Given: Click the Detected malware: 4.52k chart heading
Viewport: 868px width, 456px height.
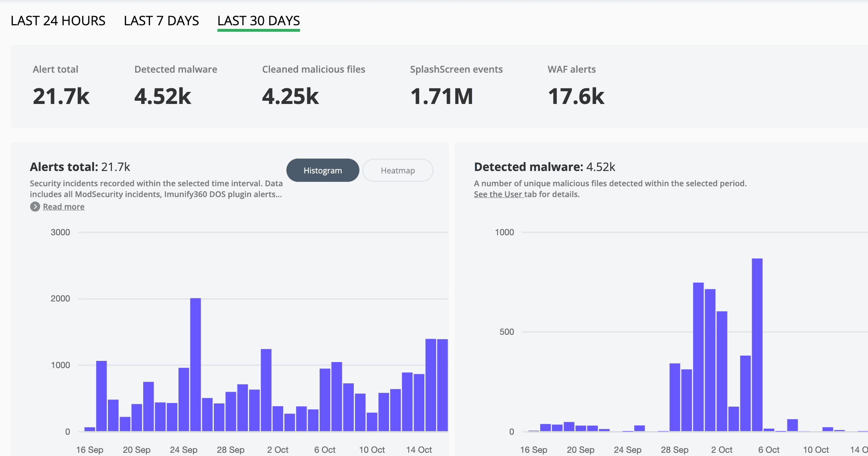Looking at the screenshot, I should pos(545,167).
